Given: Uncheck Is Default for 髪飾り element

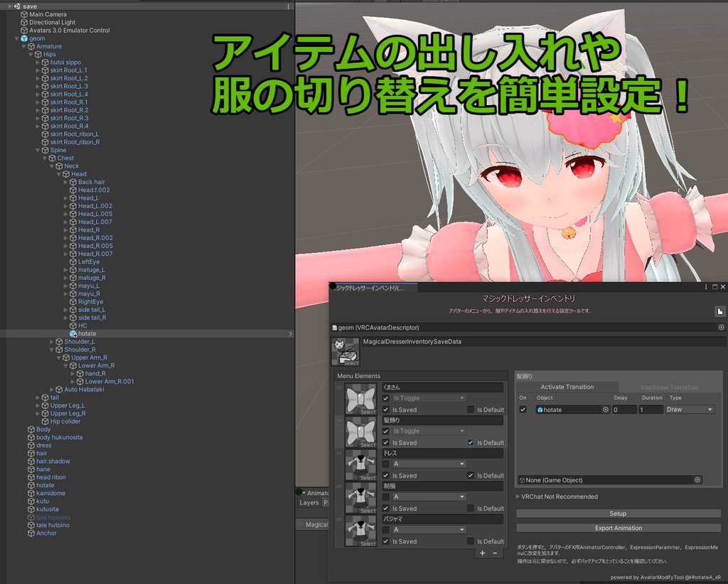Looking at the screenshot, I should (471, 443).
